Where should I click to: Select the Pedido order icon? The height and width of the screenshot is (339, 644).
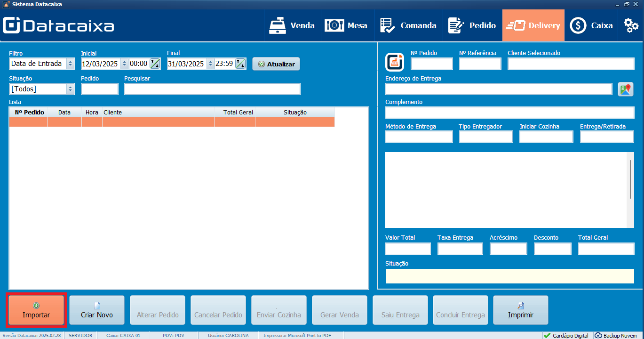pyautogui.click(x=455, y=25)
